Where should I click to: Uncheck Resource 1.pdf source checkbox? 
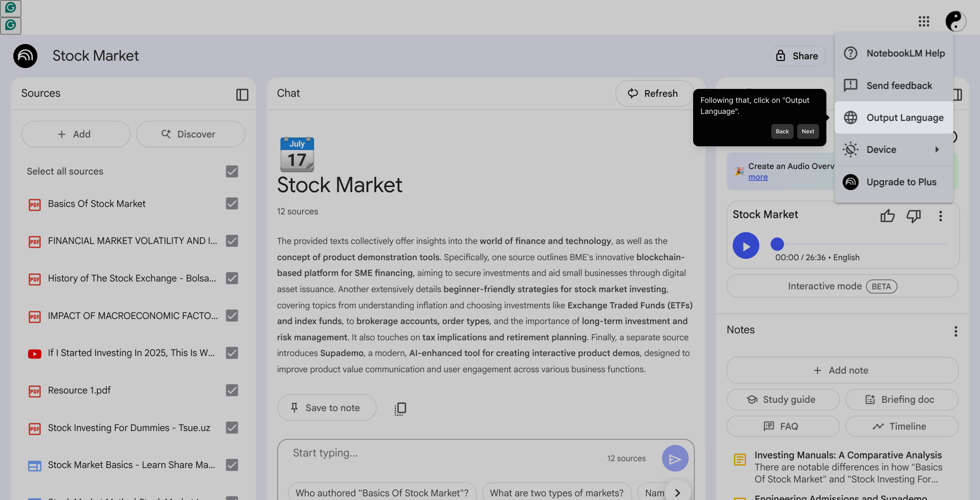(x=232, y=390)
